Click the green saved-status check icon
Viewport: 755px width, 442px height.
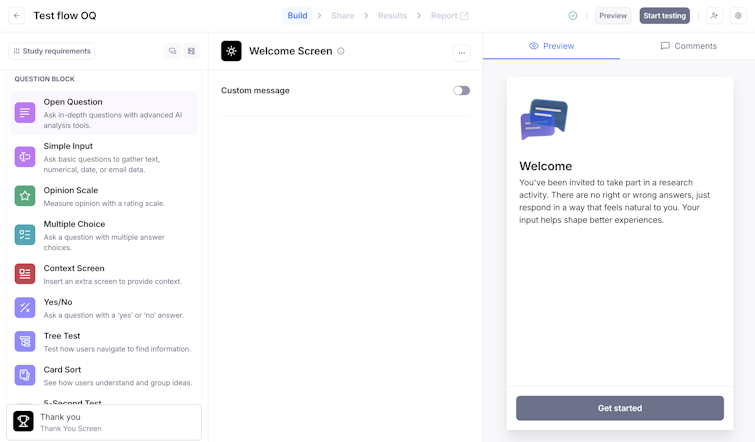pyautogui.click(x=573, y=16)
